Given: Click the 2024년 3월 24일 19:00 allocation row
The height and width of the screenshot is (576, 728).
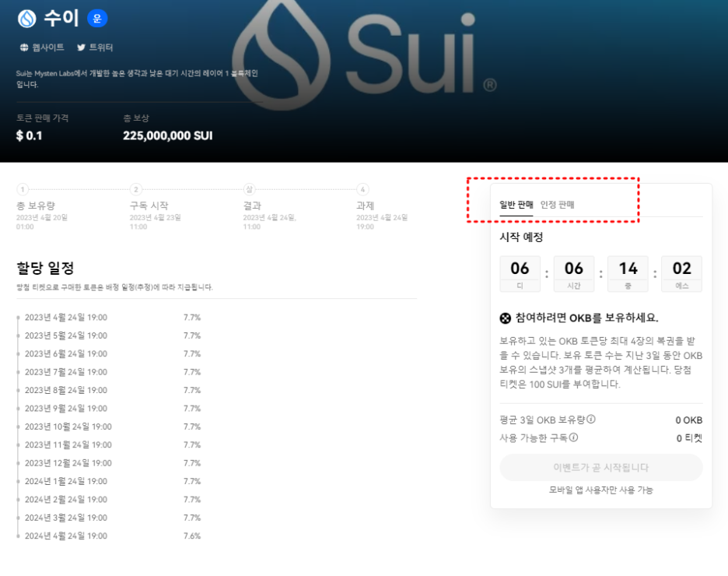Looking at the screenshot, I should (x=109, y=518).
